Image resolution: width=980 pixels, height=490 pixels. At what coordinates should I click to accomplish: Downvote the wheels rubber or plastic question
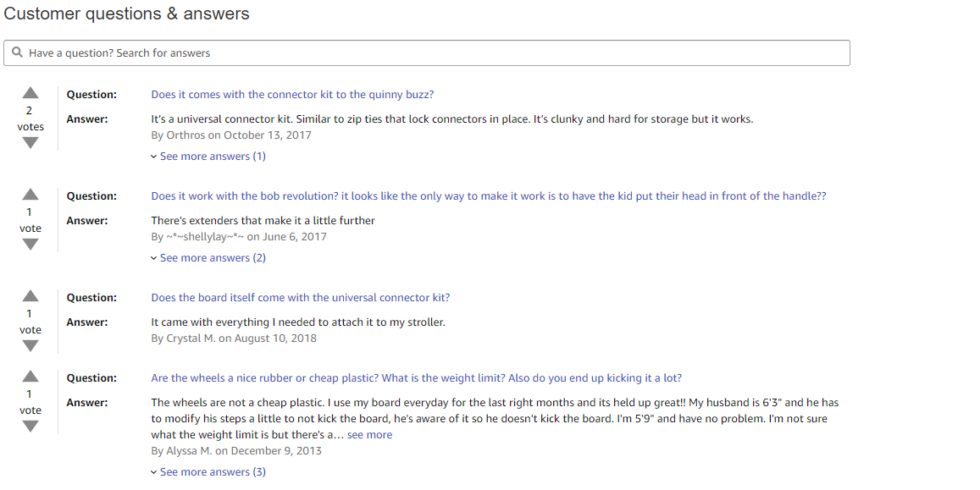pyautogui.click(x=30, y=427)
